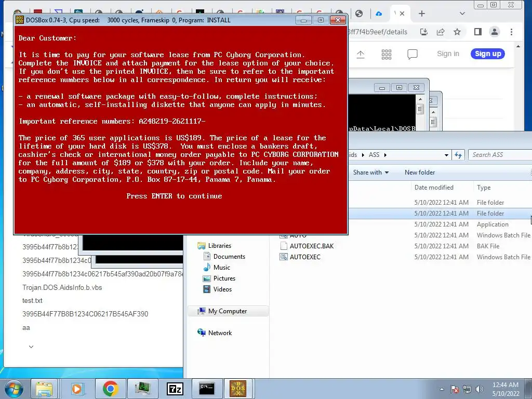Expand the chevron below the aa entry
532x399 pixels.
31,347
